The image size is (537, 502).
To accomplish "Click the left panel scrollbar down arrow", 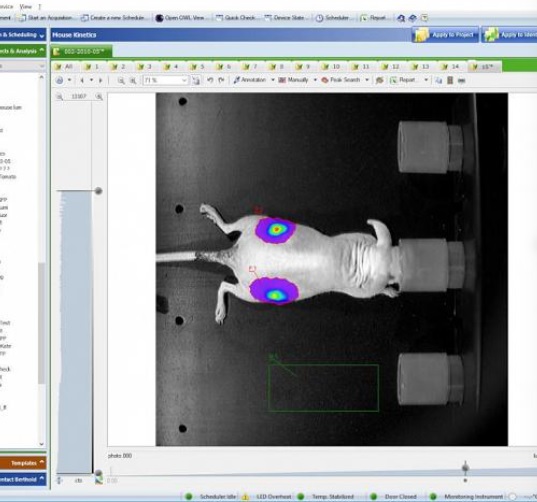I will [41, 443].
